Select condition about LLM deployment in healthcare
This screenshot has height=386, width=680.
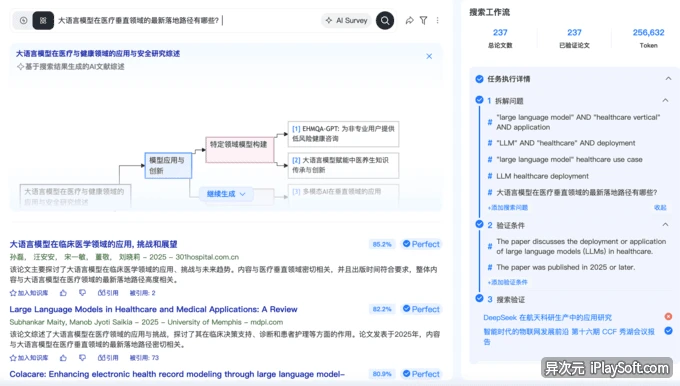pyautogui.click(x=581, y=246)
